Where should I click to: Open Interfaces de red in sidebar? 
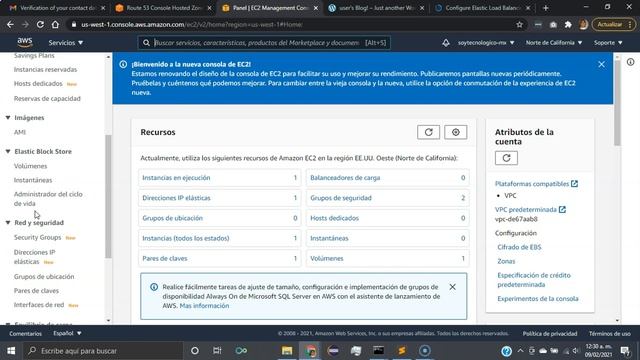[x=39, y=305]
